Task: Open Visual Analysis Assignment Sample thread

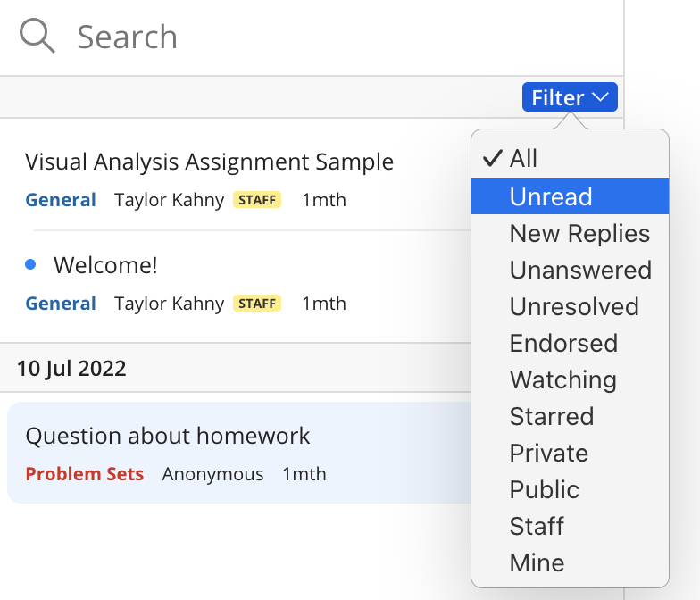Action: 209,162
